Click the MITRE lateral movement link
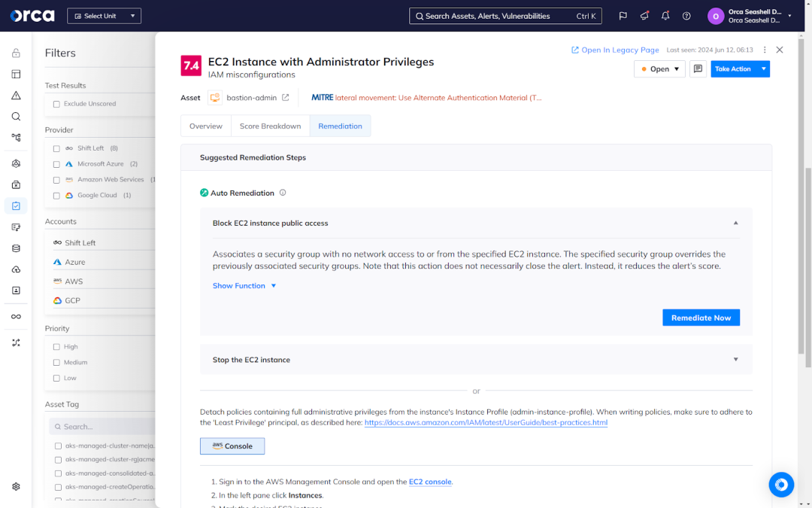The height and width of the screenshot is (508, 812). pyautogui.click(x=426, y=97)
